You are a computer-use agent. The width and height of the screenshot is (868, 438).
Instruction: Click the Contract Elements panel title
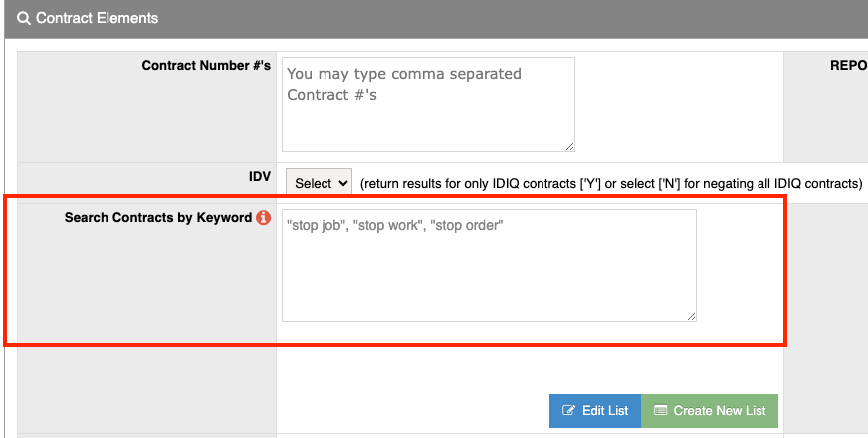click(97, 18)
